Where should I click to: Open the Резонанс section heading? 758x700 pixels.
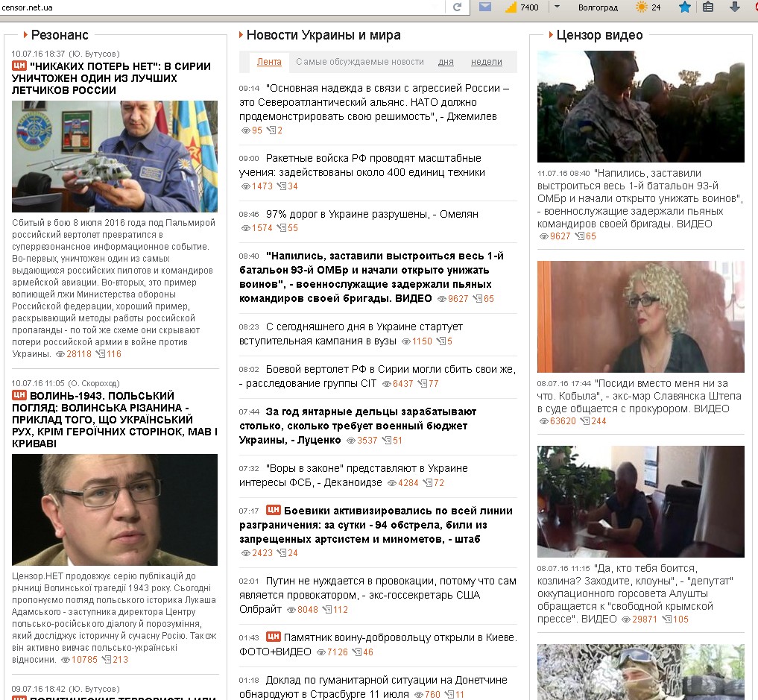pyautogui.click(x=60, y=35)
